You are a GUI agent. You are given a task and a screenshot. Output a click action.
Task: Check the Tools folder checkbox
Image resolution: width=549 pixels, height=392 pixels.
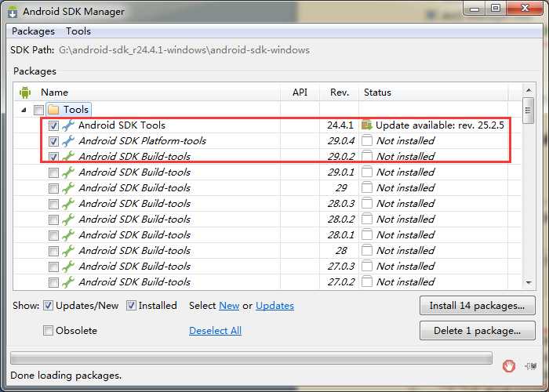point(38,110)
